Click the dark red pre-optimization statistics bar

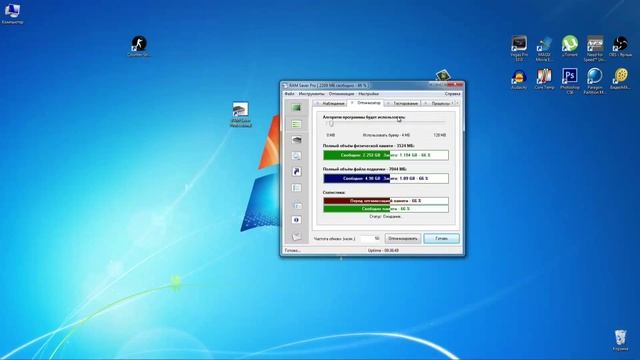[386, 201]
